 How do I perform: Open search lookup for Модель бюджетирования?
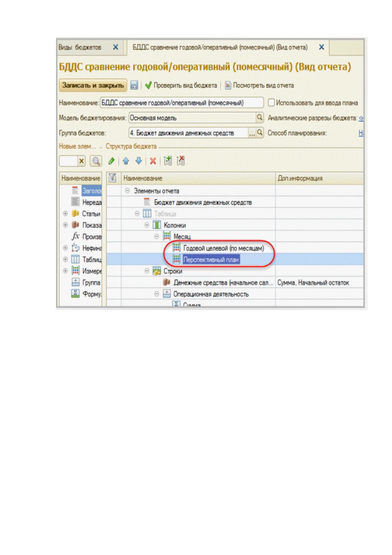(x=260, y=117)
